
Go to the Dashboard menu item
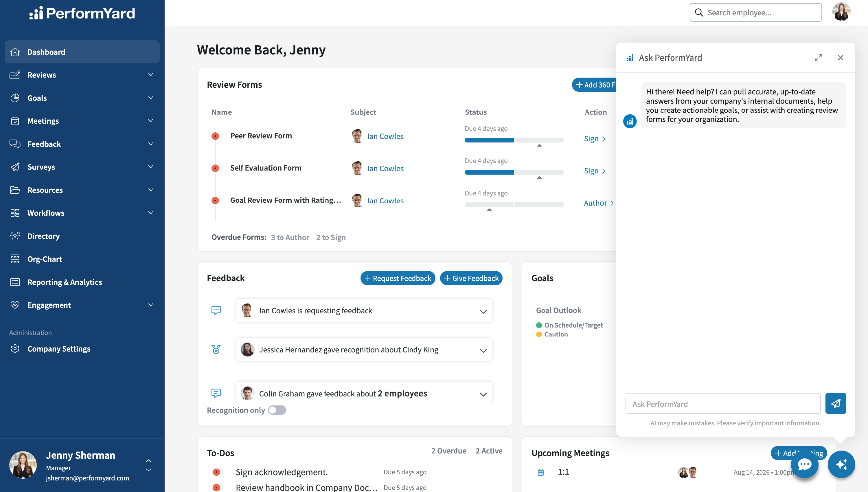[82, 52]
